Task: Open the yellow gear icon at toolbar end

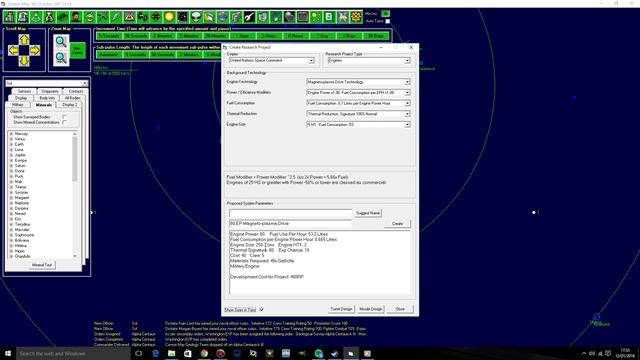Action: (x=356, y=17)
